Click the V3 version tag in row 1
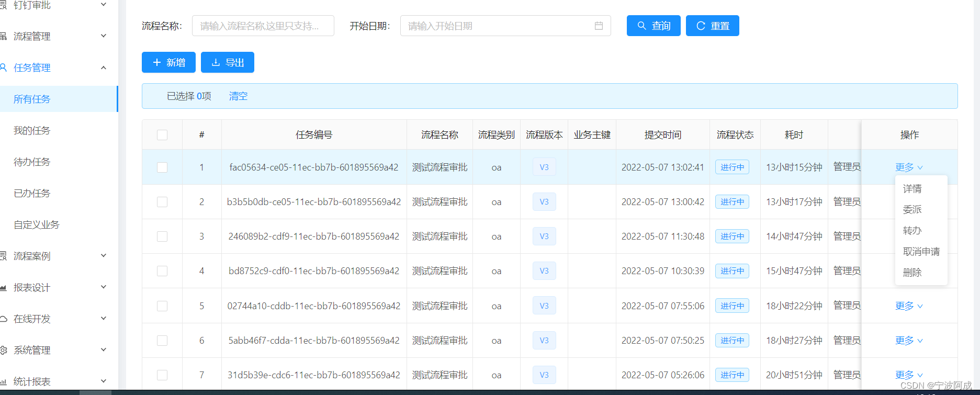Viewport: 980px width, 395px height. point(544,167)
